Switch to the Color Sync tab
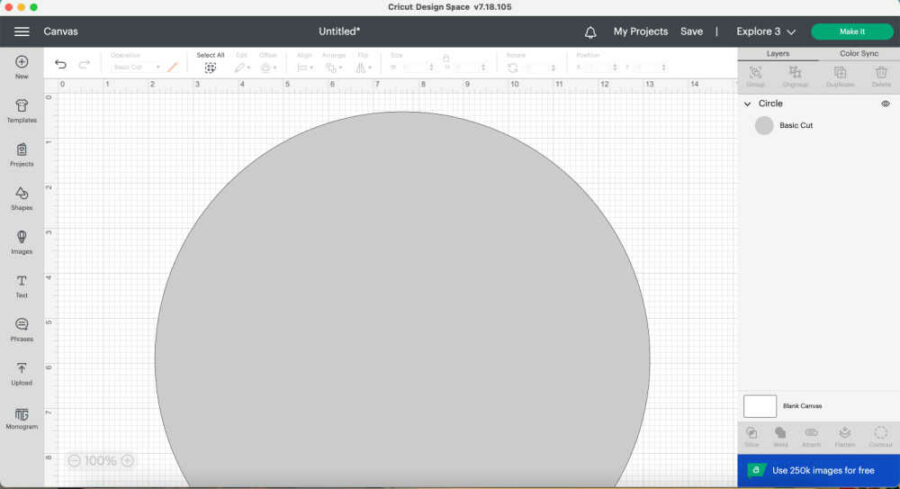 [x=858, y=53]
